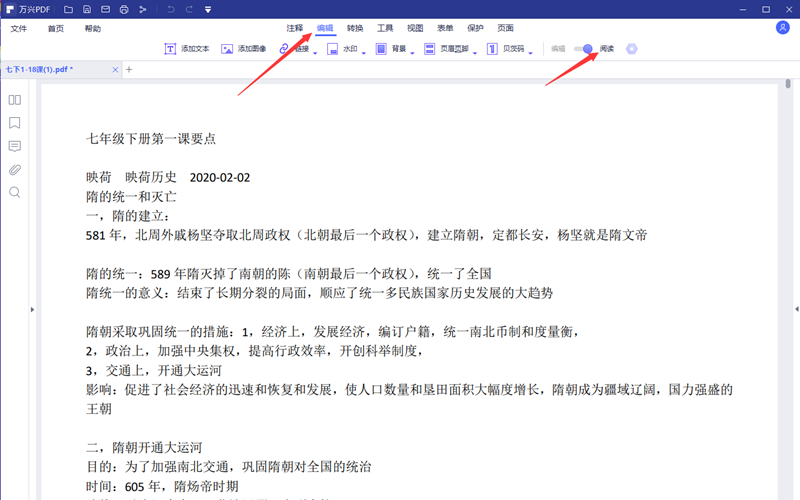Image resolution: width=800 pixels, height=500 pixels.
Task: Click the 添加图像 add image button
Action: (244, 49)
